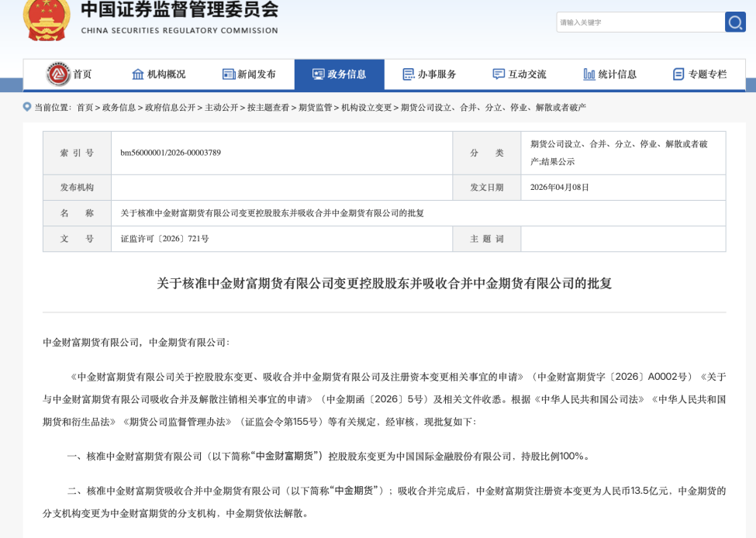Screen dimensions: 756x538
Task: Click the monitor icon for 政务信息
Action: coord(319,74)
